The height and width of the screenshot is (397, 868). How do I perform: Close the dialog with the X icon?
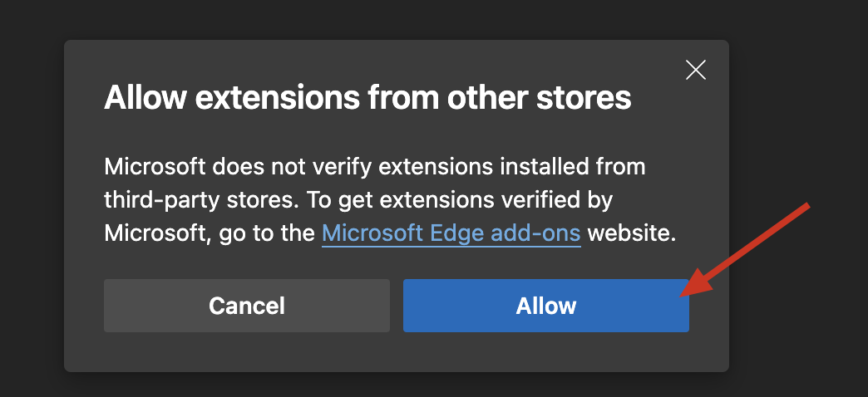point(695,71)
